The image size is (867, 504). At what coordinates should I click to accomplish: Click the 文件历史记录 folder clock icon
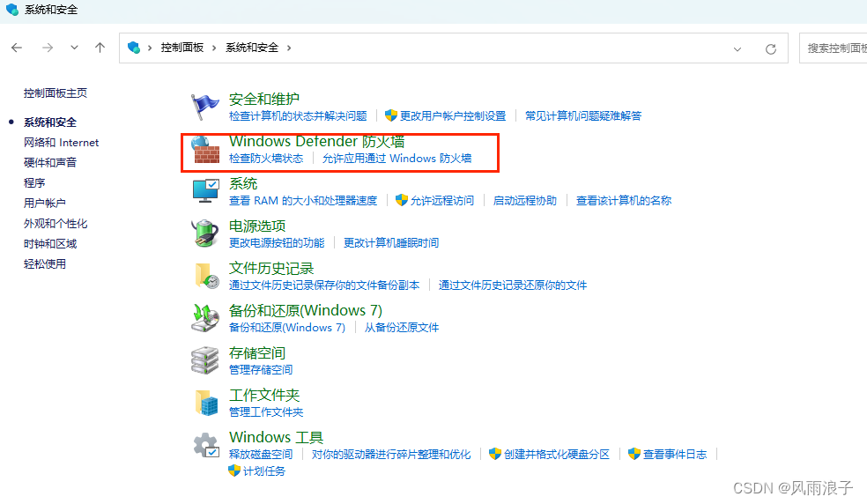click(x=207, y=276)
